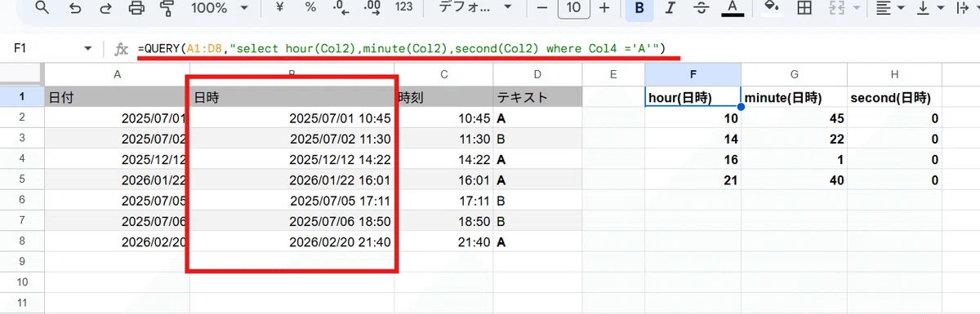Increase decimal places
Image resolution: width=980 pixels, height=314 pixels.
tap(372, 8)
